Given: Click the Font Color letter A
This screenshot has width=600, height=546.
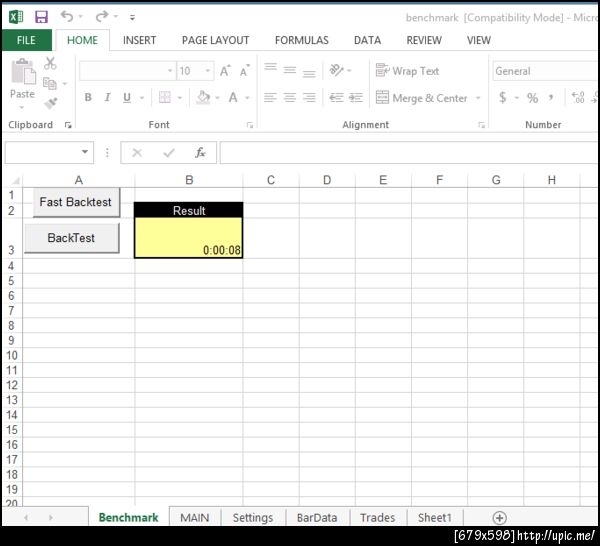Looking at the screenshot, I should [233, 97].
